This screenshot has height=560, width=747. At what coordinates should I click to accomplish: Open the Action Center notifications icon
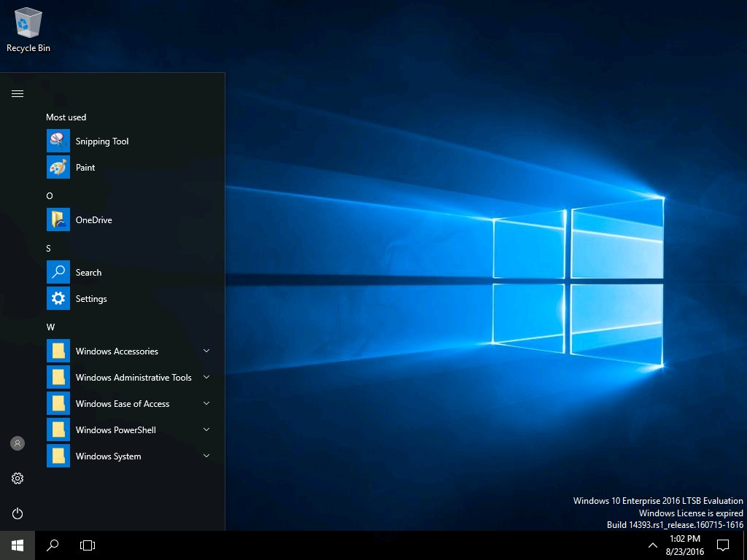point(723,545)
